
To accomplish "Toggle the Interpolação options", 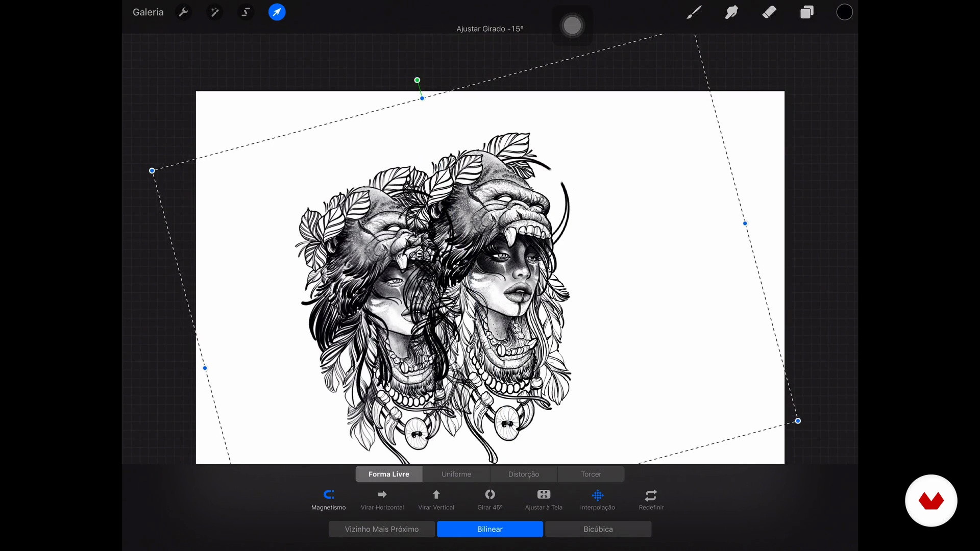I will (598, 500).
